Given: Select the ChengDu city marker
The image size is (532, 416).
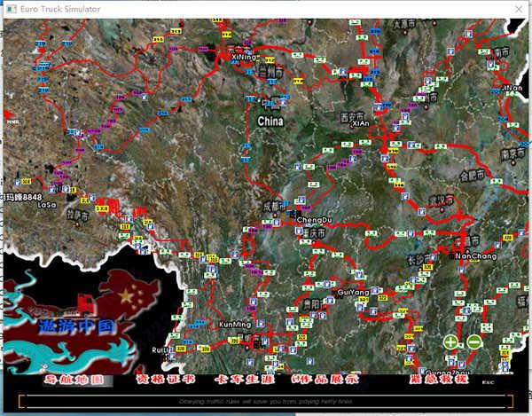Looking at the screenshot, I should pyautogui.click(x=314, y=218).
